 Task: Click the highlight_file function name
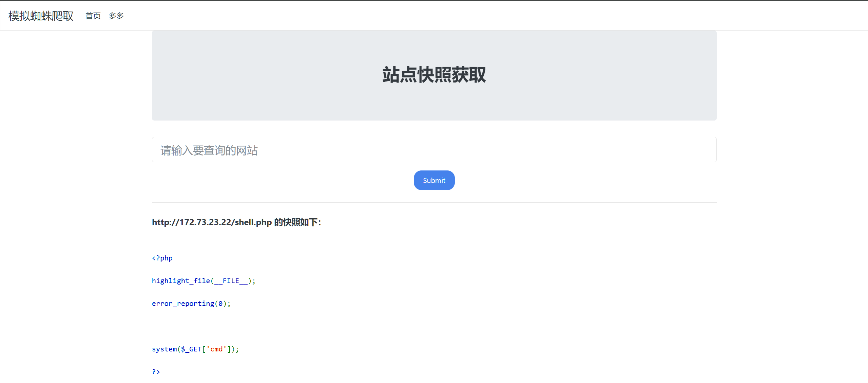[180, 281]
